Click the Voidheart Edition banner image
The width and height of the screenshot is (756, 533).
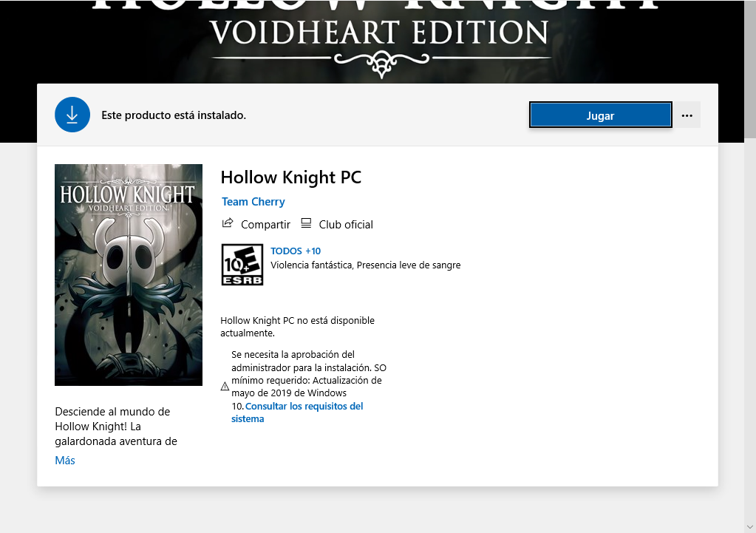[x=378, y=41]
